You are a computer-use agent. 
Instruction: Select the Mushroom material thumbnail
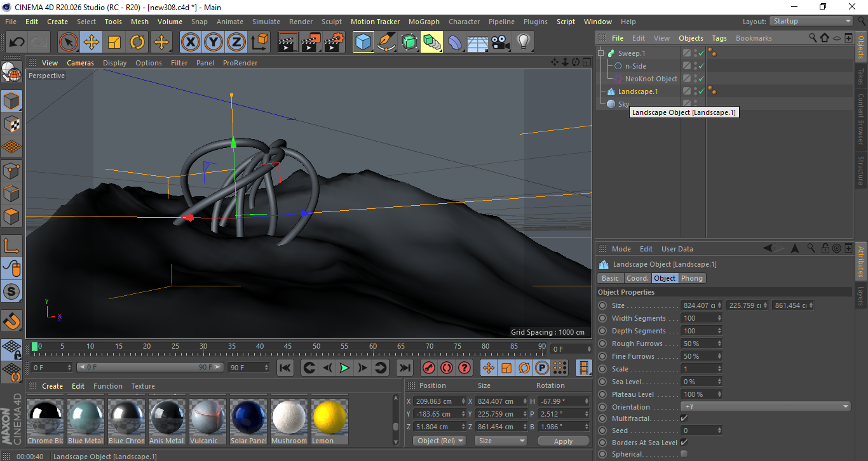click(x=288, y=422)
